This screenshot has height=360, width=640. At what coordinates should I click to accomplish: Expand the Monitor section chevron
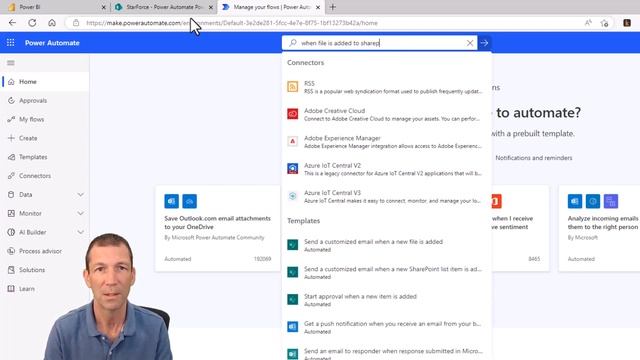click(80, 213)
